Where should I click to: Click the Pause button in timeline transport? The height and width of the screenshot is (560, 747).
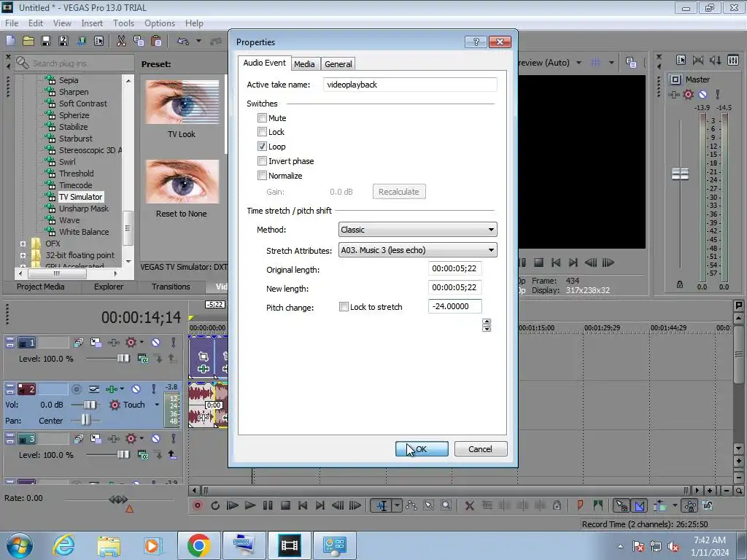[268, 505]
